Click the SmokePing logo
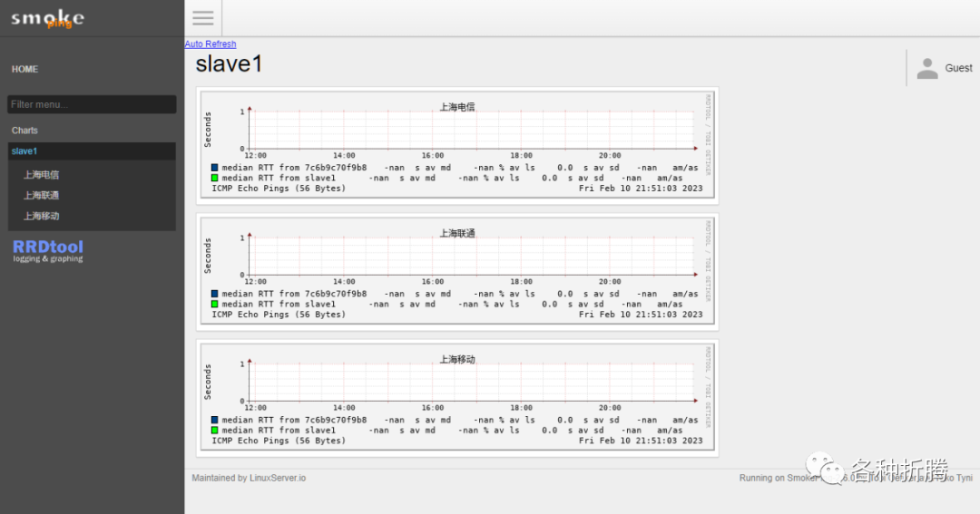The width and height of the screenshot is (980, 514). click(x=47, y=18)
